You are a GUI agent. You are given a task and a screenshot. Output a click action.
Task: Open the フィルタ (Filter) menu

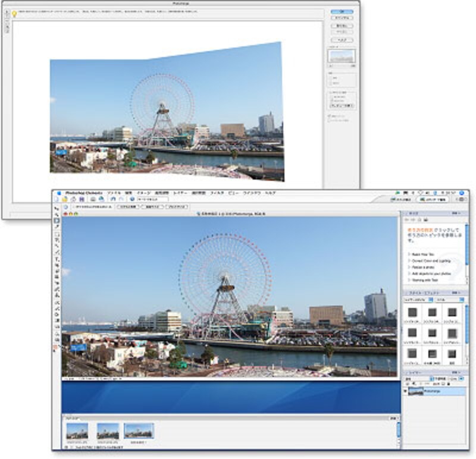pos(216,193)
